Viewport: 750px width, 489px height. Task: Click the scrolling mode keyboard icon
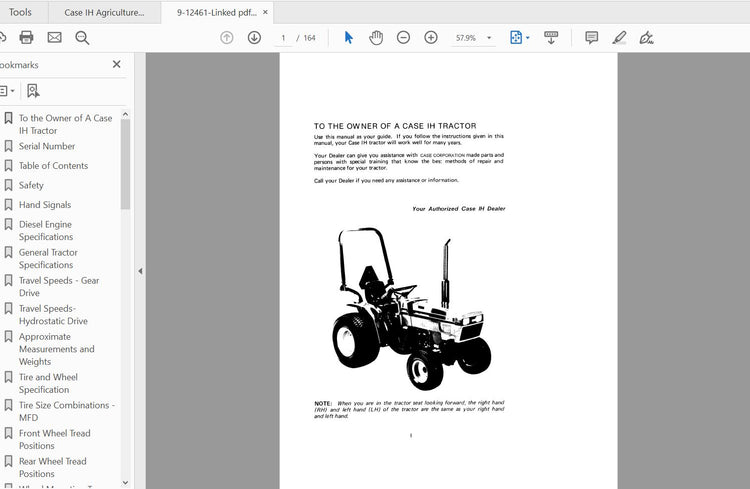(551, 38)
